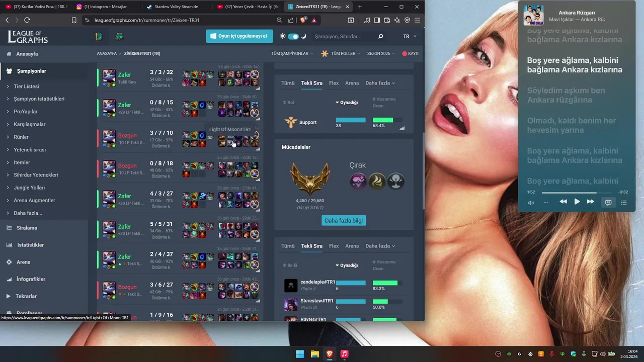This screenshot has width=644, height=362.
Task: Select the Arena tab in roles panel
Action: tap(352, 83)
